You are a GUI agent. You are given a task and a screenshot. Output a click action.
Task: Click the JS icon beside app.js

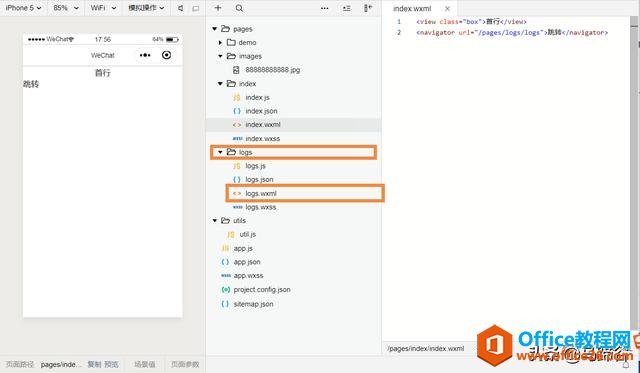click(225, 249)
